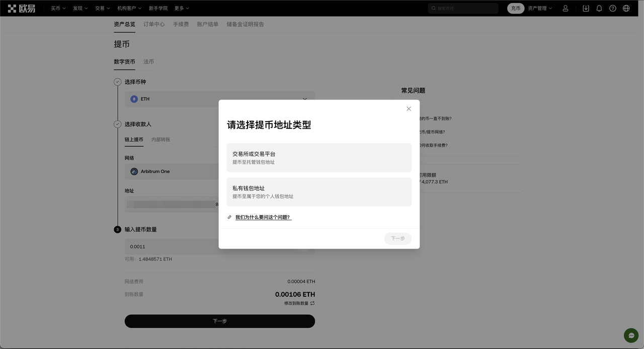Click the refresh icon next to 修改到账数量
Viewport: 644px width, 349px height.
[312, 303]
